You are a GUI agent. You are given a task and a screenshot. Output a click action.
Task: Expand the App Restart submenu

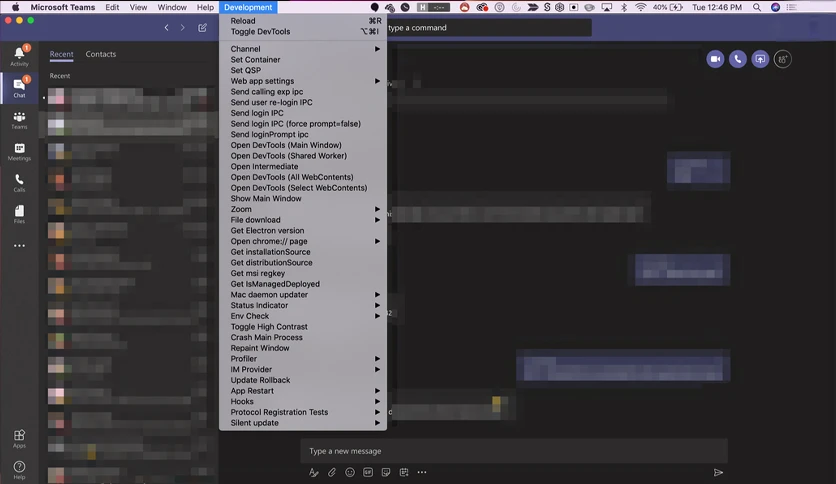point(302,391)
